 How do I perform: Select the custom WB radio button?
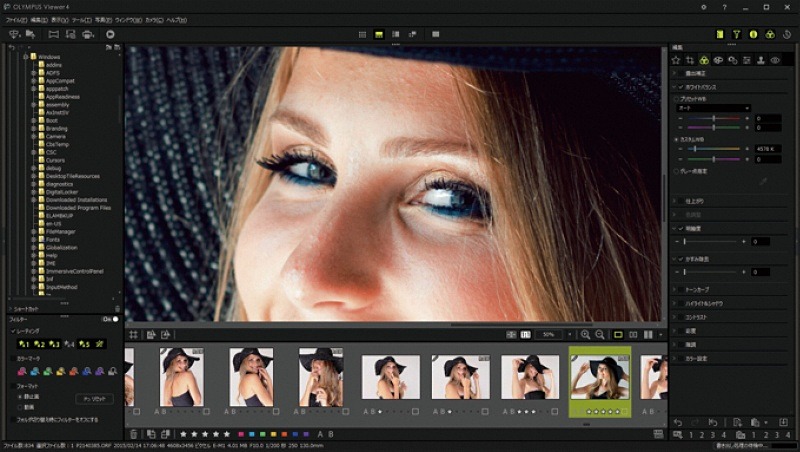coord(678,139)
